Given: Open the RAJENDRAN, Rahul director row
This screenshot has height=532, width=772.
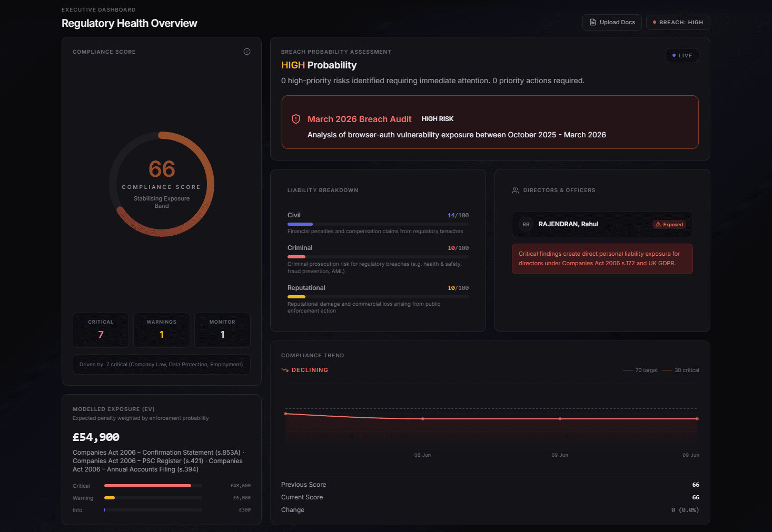Looking at the screenshot, I should [602, 224].
